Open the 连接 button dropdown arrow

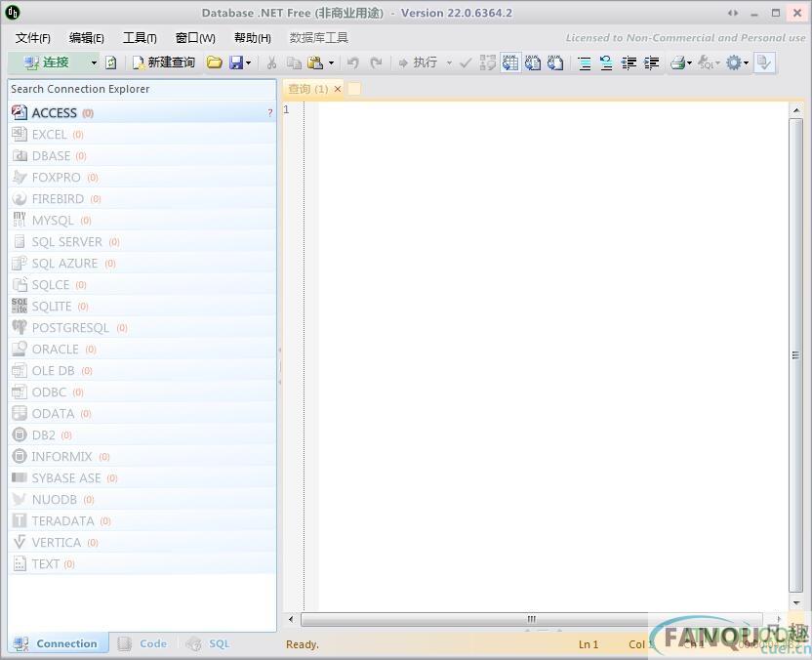click(x=94, y=62)
